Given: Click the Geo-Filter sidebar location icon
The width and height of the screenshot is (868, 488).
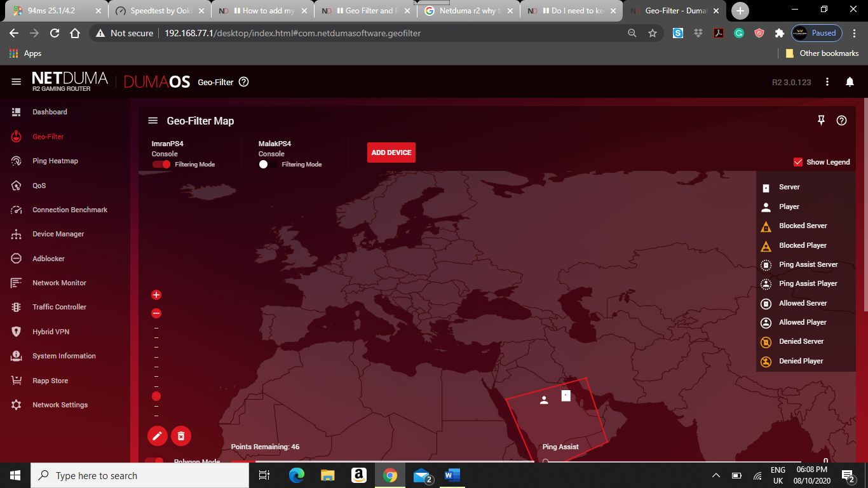Looking at the screenshot, I should click(x=17, y=137).
